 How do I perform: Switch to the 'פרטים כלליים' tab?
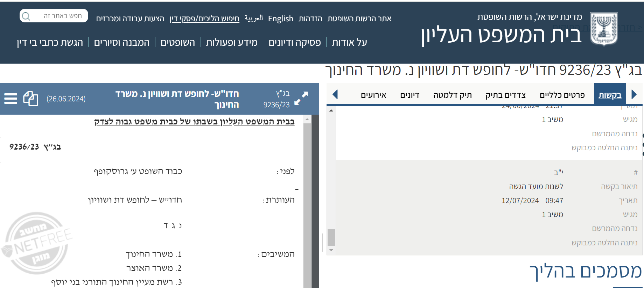coord(562,95)
